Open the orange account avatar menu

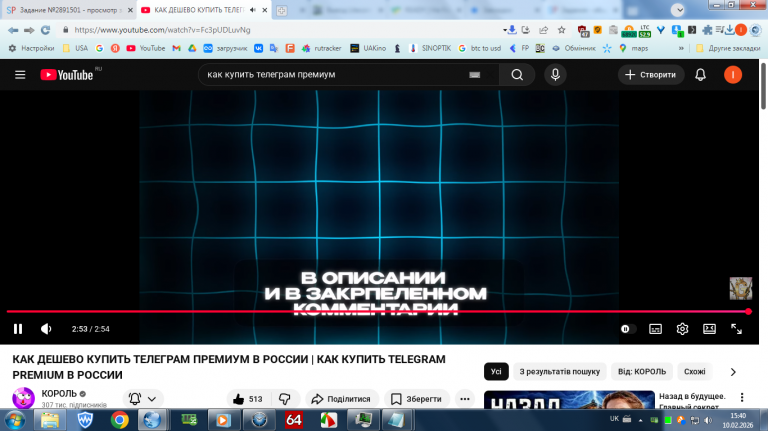pos(733,75)
